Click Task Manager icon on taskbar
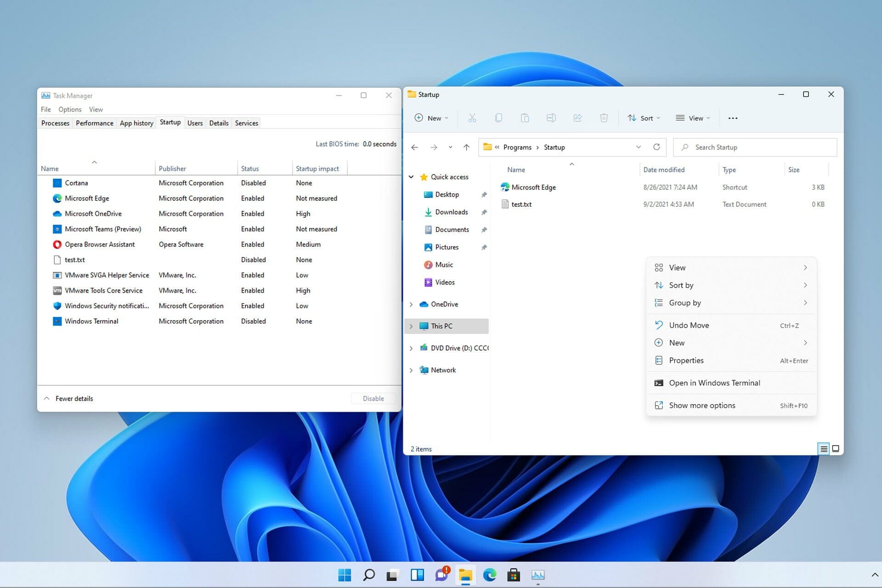 (x=538, y=575)
